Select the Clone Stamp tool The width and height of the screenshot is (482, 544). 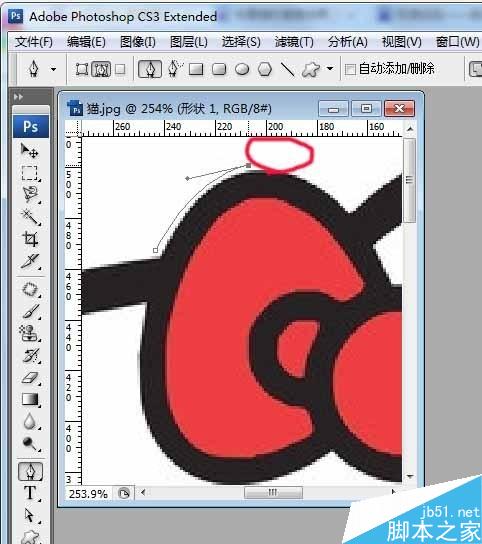click(30, 333)
